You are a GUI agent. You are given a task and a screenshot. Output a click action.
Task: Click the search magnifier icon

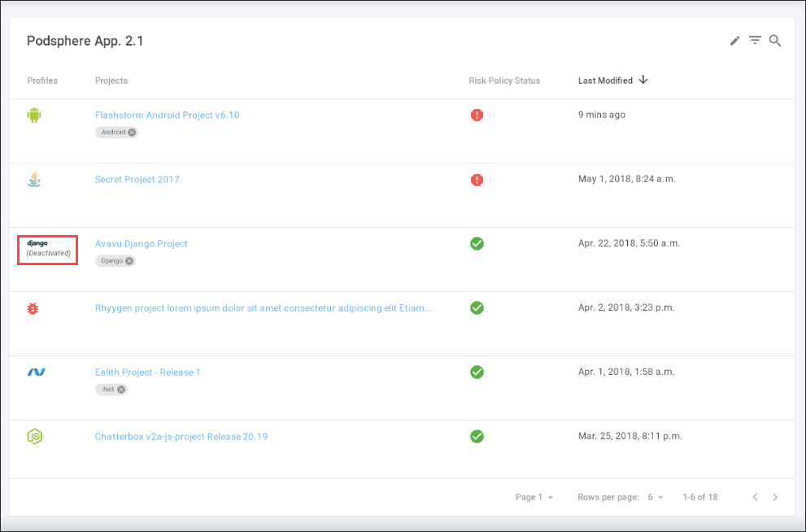775,40
